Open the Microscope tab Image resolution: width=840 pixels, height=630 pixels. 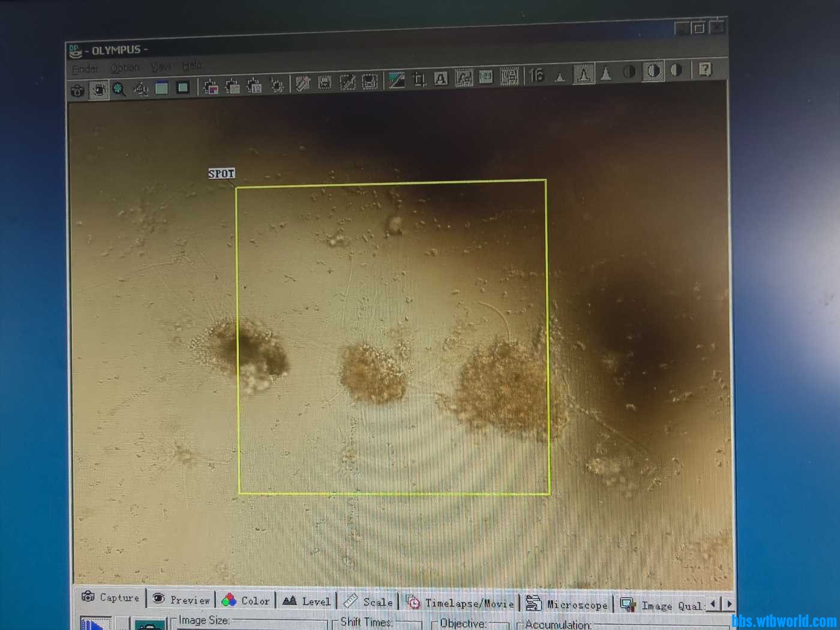[x=567, y=604]
